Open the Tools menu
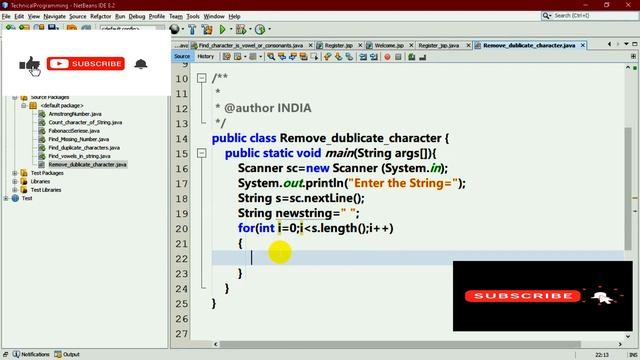Viewport: 640px width, 360px height. point(193,16)
